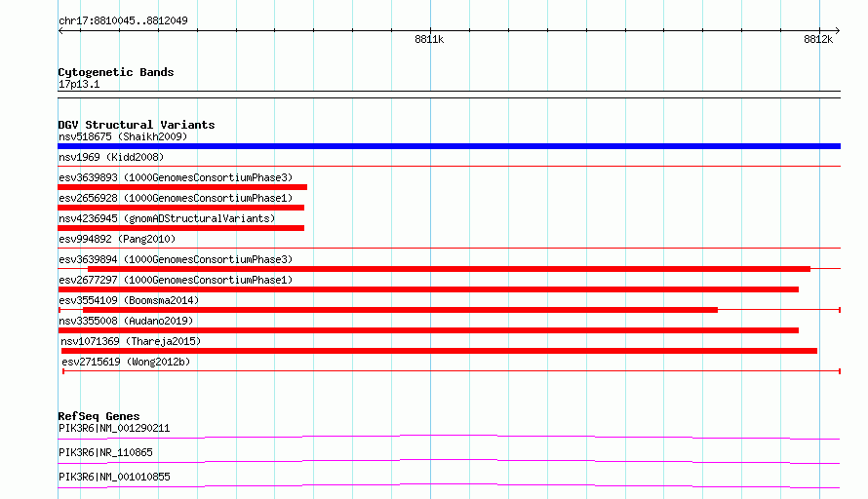Click the red bar under nsv4236945

click(x=181, y=228)
